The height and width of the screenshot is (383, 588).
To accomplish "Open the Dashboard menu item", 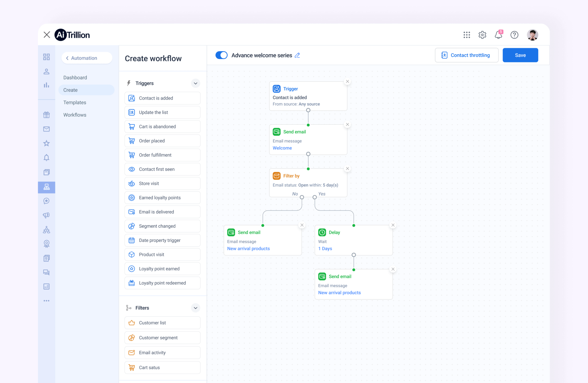I will coord(75,78).
